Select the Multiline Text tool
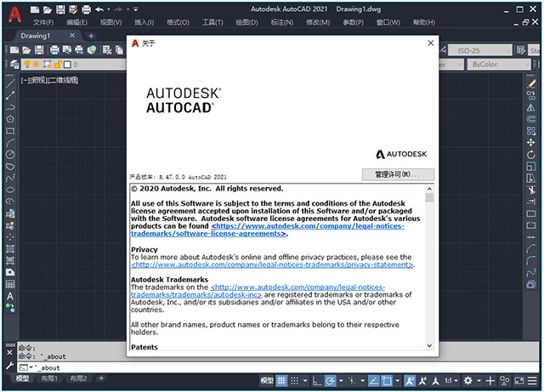The width and height of the screenshot is (544, 392). coord(10,296)
